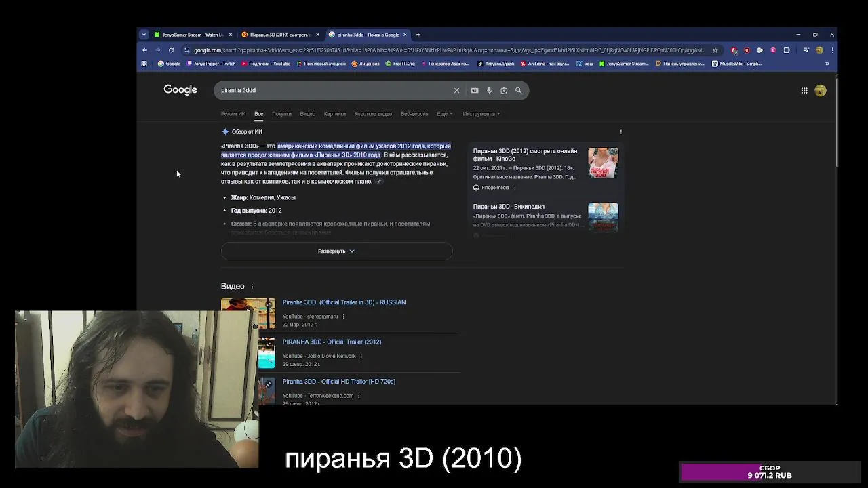The width and height of the screenshot is (868, 488).
Task: Switch to the Пираньи 3D (2010) browser tab
Action: [280, 35]
